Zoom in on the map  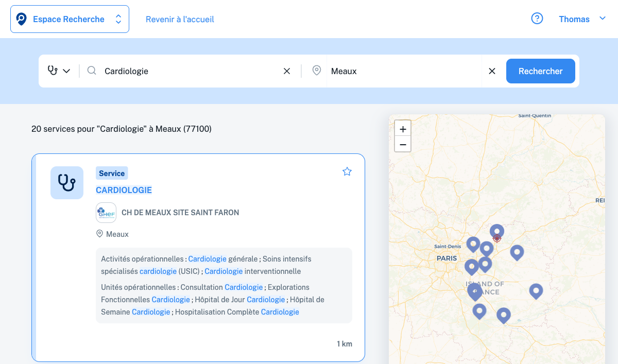403,129
